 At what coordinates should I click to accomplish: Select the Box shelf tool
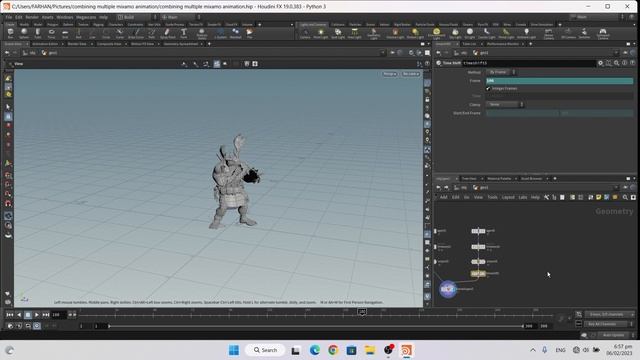tap(11, 33)
